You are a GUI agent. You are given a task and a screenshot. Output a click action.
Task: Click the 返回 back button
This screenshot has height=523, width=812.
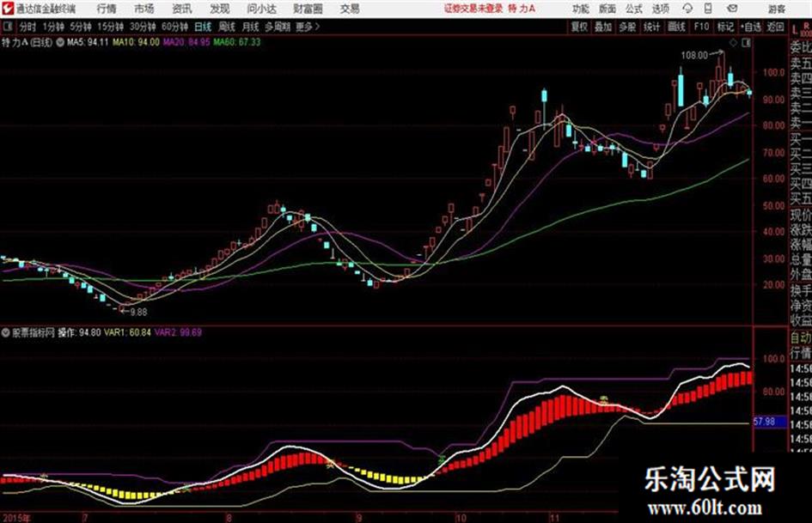(x=775, y=27)
